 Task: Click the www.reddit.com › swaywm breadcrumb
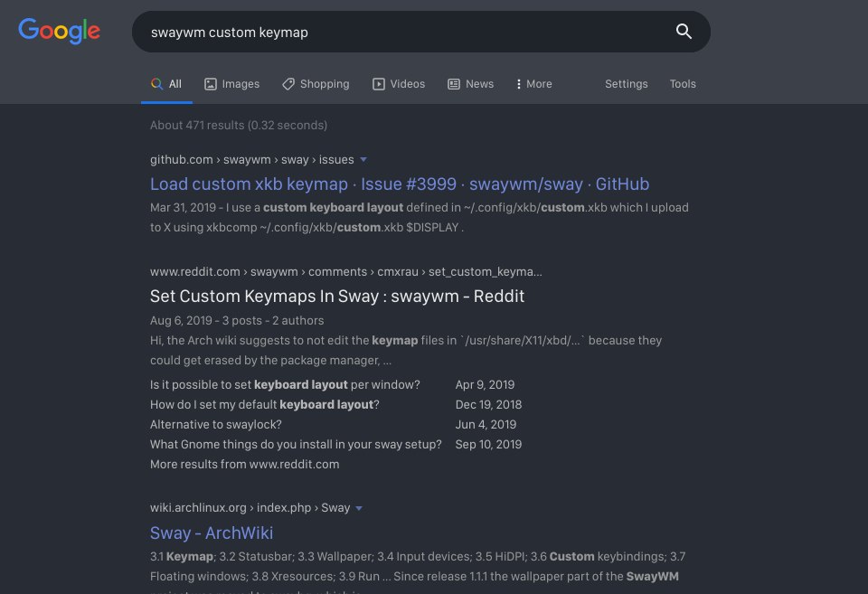click(346, 272)
